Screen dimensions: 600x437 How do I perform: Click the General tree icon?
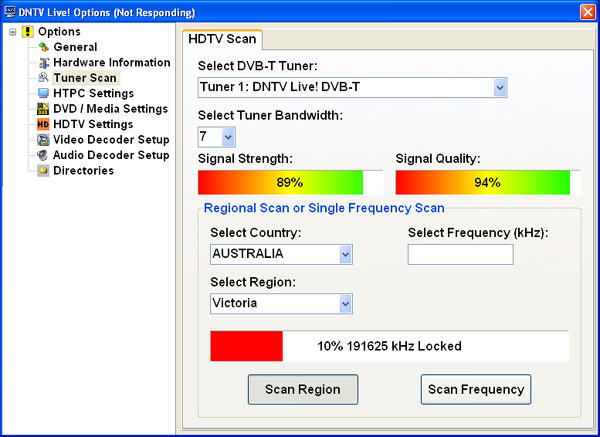pos(44,47)
